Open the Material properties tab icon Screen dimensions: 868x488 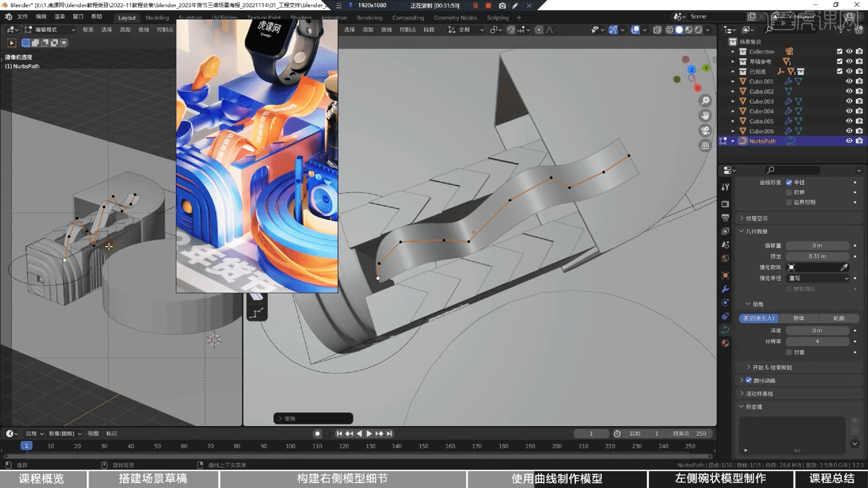725,343
